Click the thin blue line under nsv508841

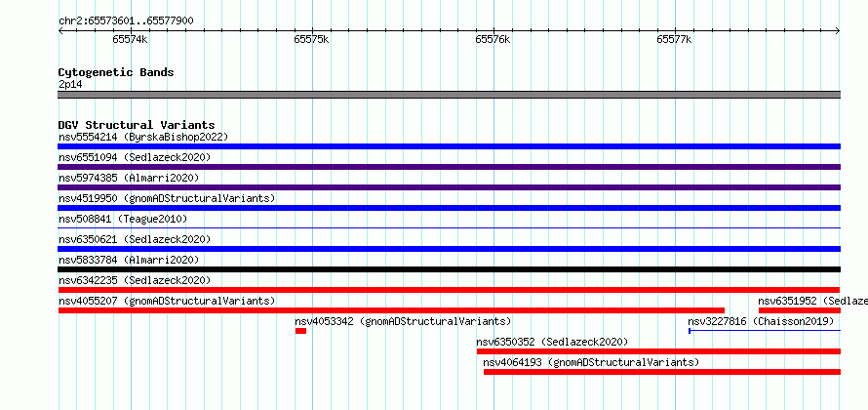(x=449, y=227)
